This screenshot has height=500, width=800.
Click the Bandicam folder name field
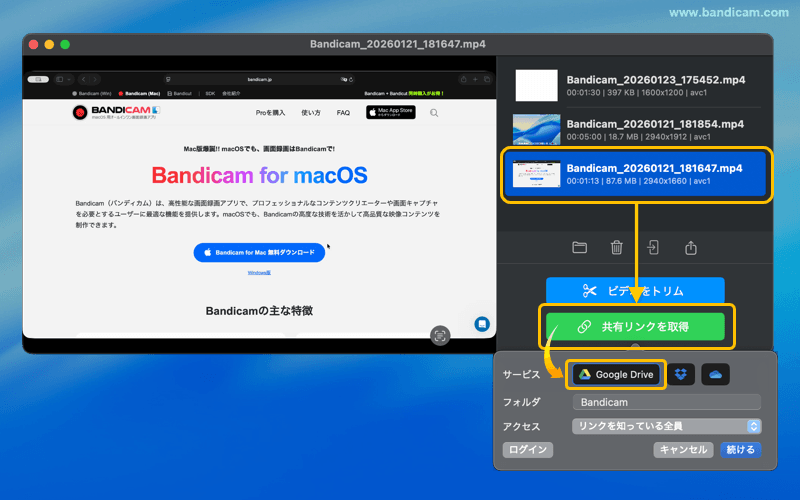pyautogui.click(x=666, y=402)
